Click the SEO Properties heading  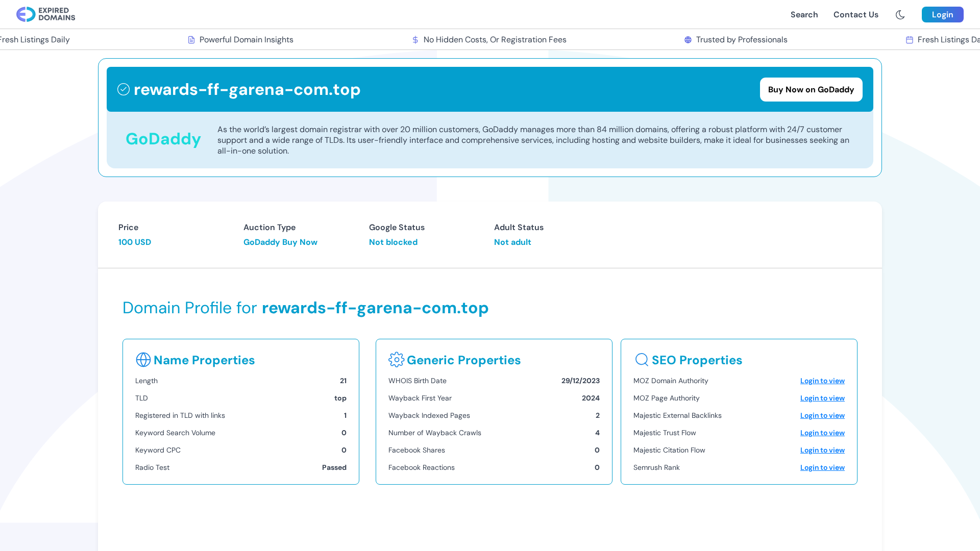(x=697, y=360)
